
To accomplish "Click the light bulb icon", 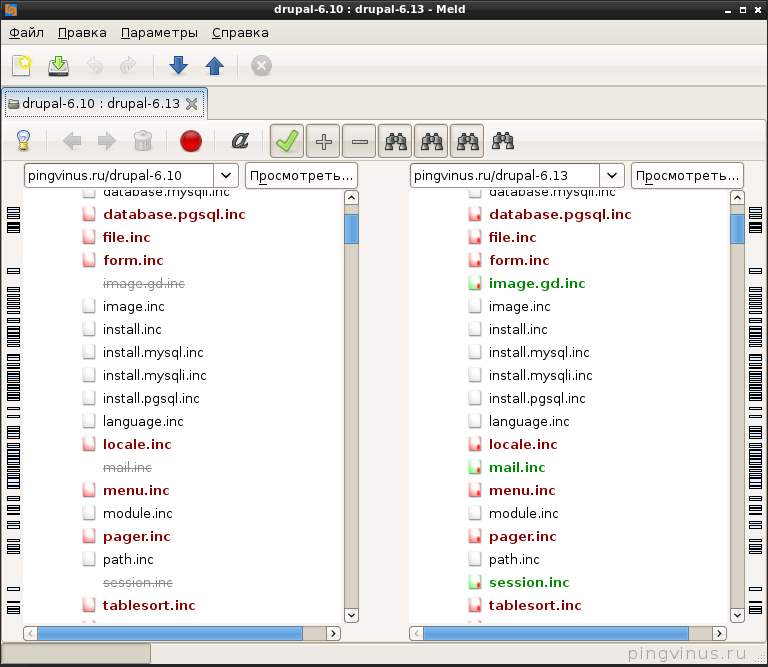I will 24,141.
